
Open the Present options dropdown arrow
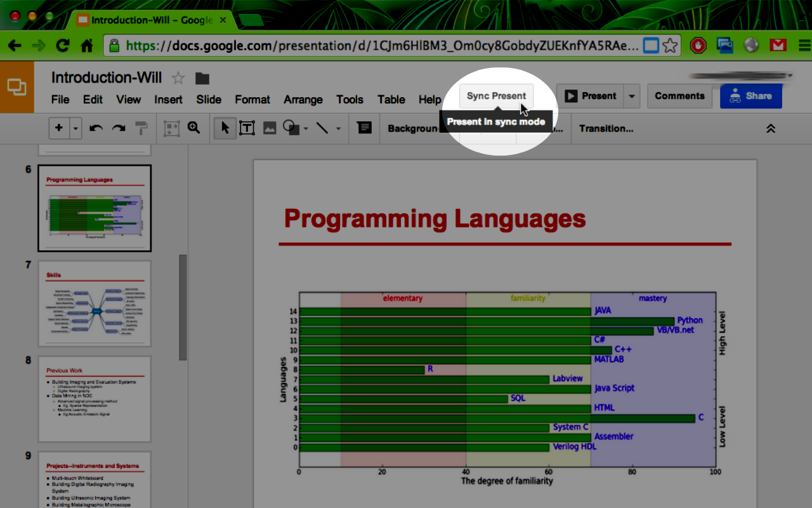tap(632, 96)
